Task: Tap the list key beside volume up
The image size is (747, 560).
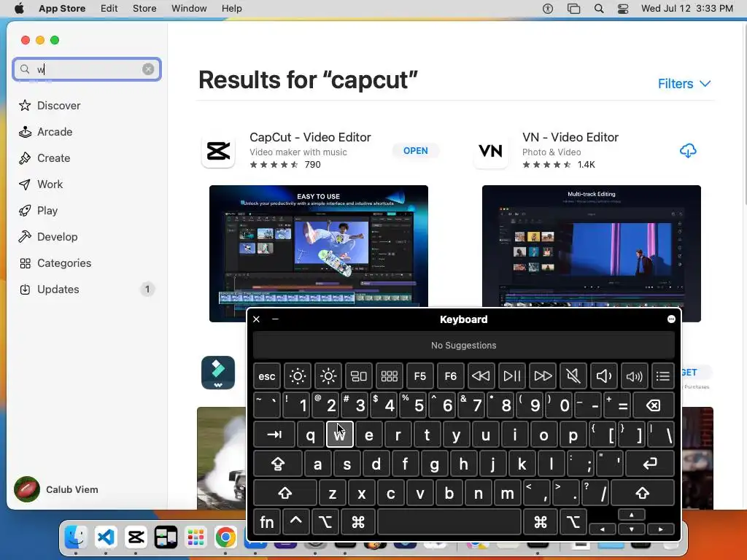Action: pyautogui.click(x=662, y=376)
